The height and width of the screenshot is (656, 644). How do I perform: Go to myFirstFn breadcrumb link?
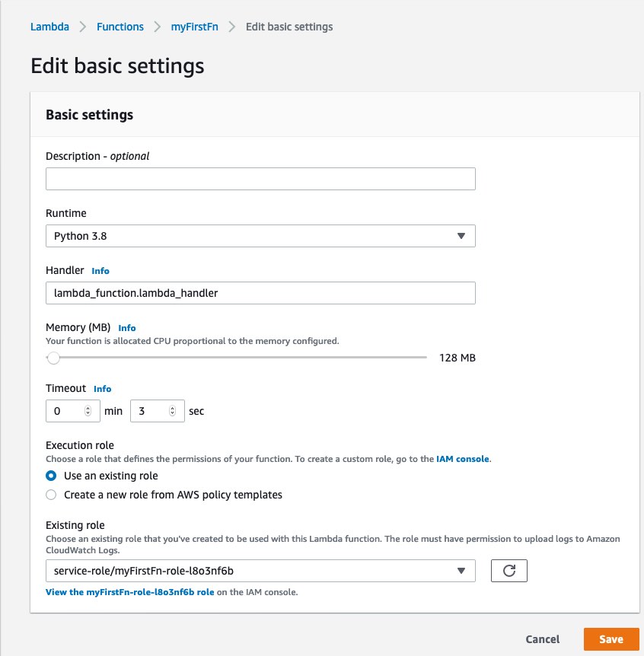[x=193, y=27]
